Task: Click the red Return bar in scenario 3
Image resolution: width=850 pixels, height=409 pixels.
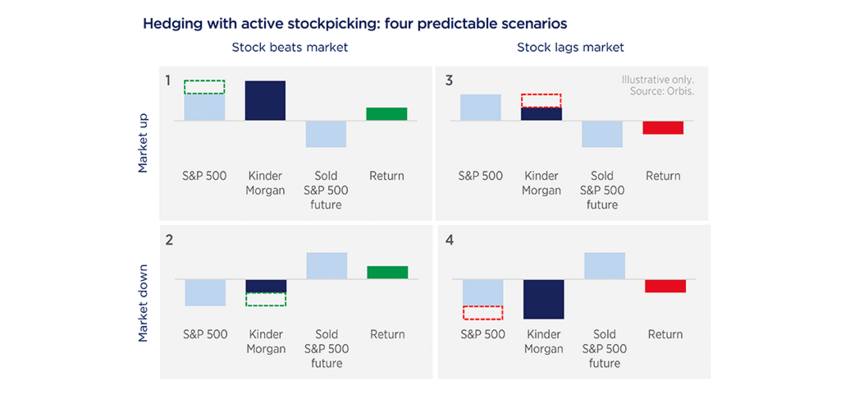Action: pos(662,127)
